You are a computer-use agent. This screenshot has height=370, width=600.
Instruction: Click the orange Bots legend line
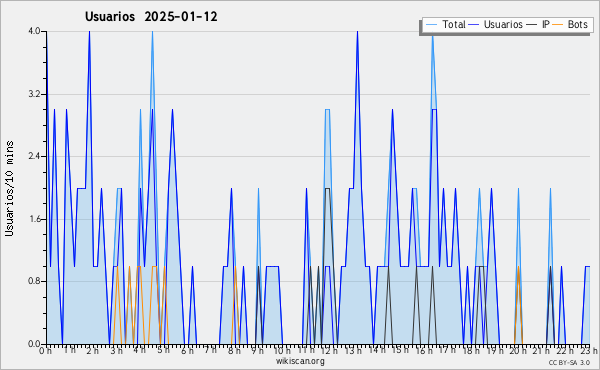(558, 25)
